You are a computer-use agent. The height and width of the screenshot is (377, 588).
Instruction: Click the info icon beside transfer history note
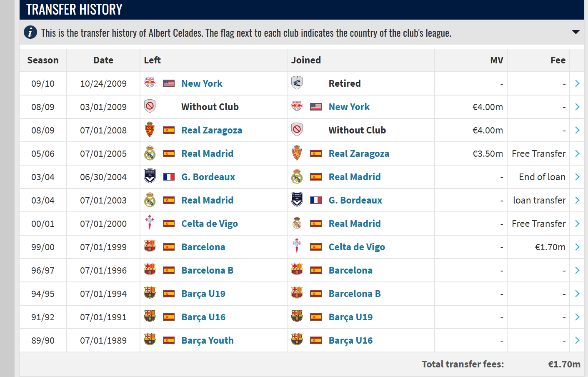(x=30, y=32)
